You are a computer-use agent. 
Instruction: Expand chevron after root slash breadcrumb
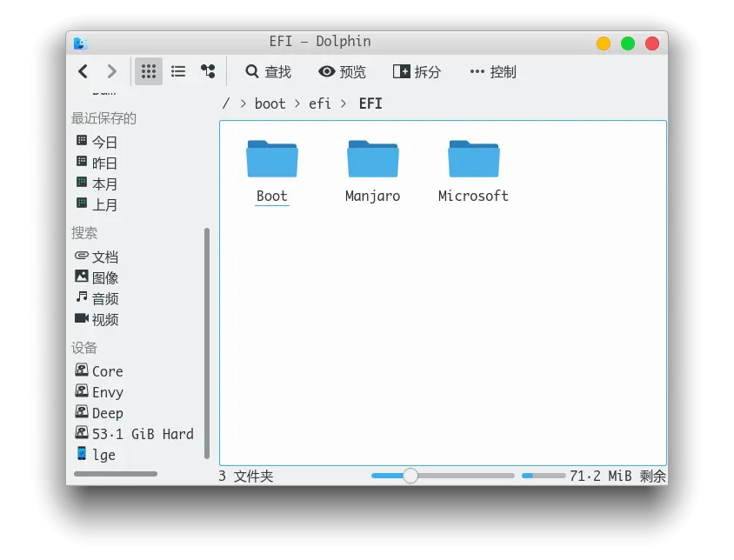243,104
